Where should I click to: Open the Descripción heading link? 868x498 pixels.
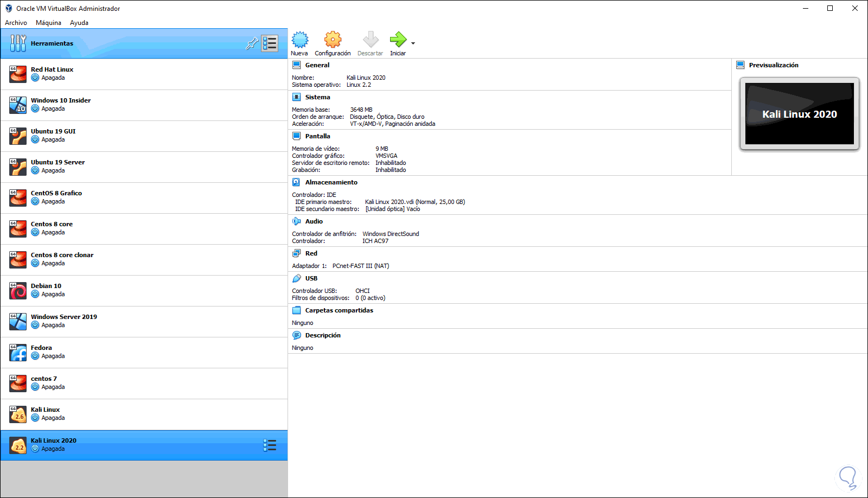click(323, 335)
